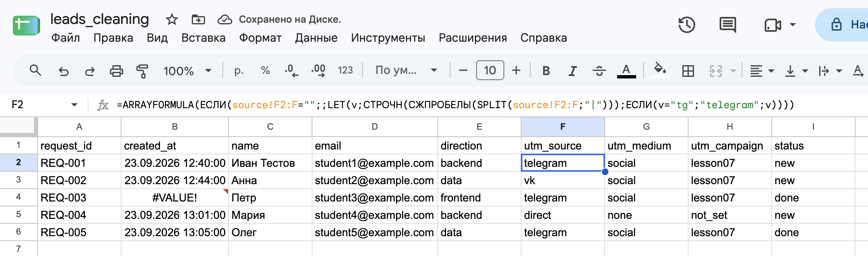The height and width of the screenshot is (256, 868).
Task: Open vertical alignment dropdown
Action: click(796, 71)
